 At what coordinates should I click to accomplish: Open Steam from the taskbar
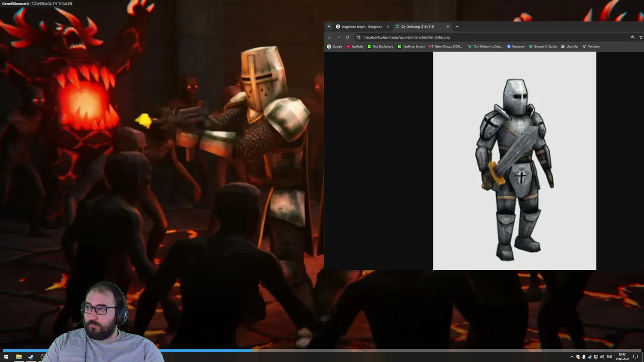31,357
